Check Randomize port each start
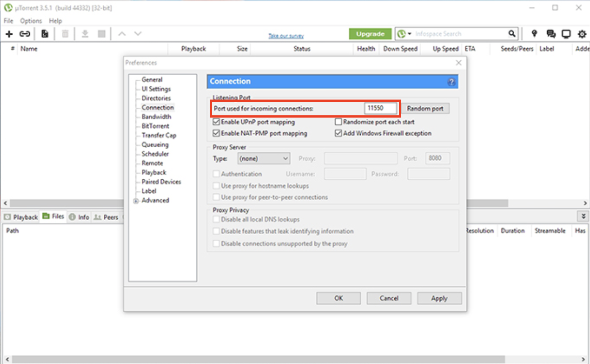The height and width of the screenshot is (364, 590). click(338, 122)
